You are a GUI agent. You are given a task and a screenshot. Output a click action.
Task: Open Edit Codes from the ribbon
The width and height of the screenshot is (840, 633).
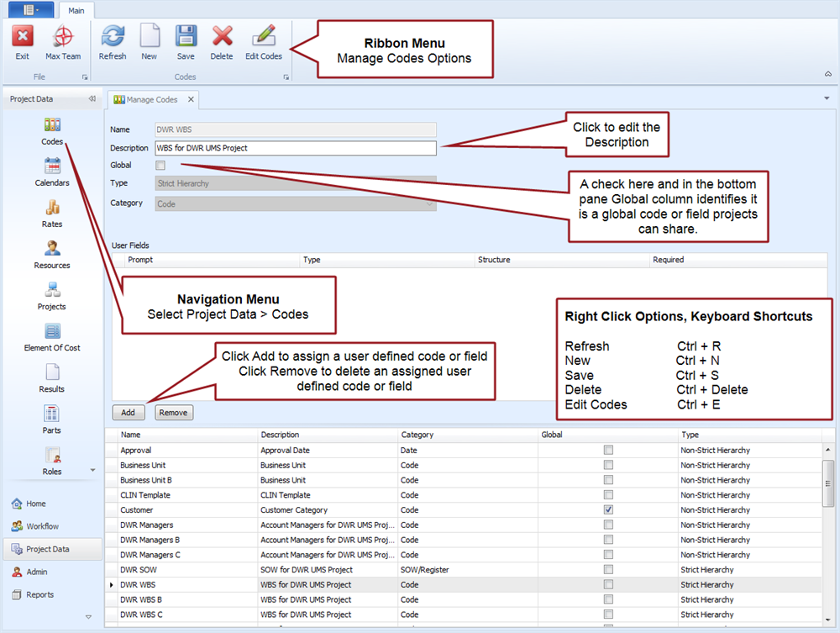(264, 38)
